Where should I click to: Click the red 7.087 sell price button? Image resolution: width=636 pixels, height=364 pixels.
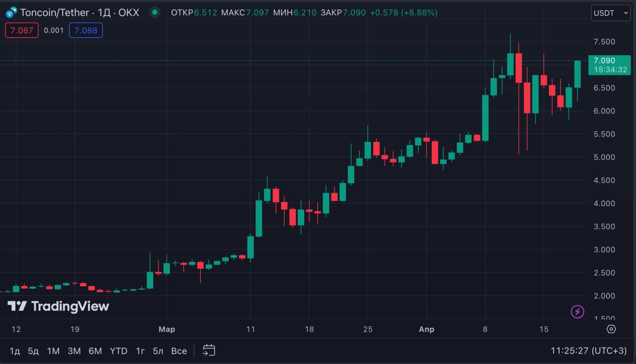21,30
